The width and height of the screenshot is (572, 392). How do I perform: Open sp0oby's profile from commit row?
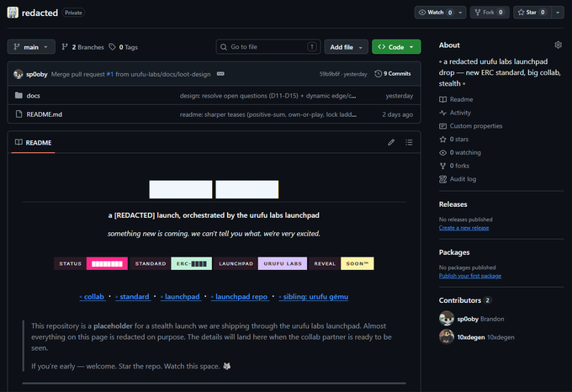point(37,74)
